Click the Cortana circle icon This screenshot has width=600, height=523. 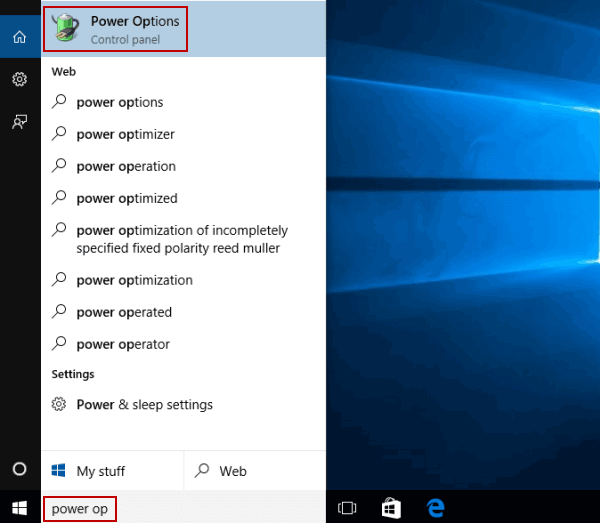point(20,468)
